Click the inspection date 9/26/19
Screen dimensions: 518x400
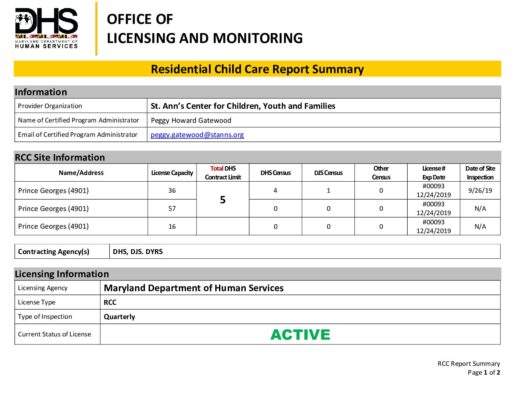480,191
